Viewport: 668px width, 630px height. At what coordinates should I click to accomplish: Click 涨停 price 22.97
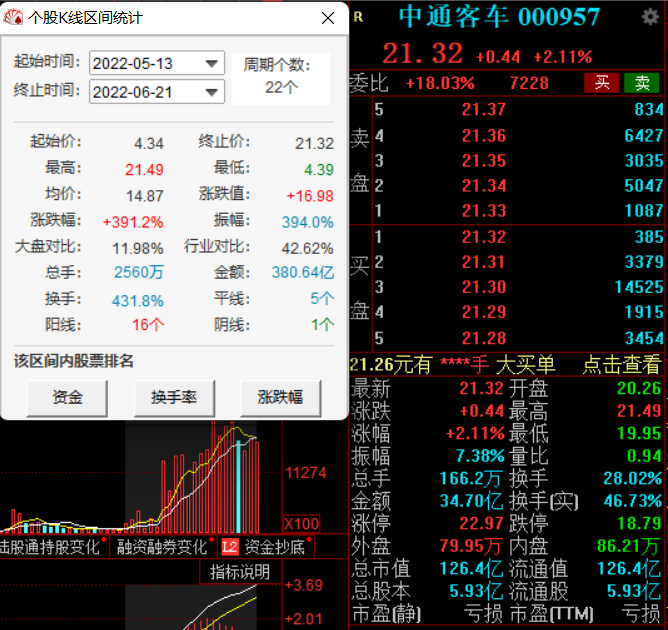(481, 524)
